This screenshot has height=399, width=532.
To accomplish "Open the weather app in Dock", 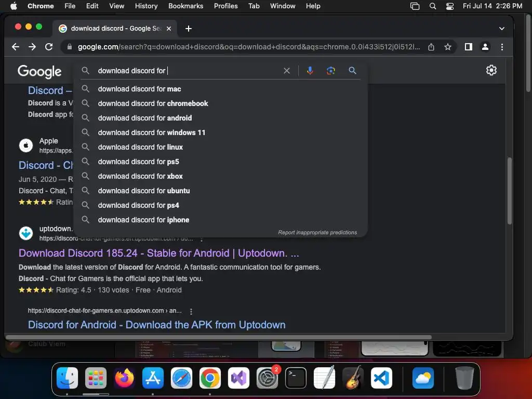I will tap(423, 378).
